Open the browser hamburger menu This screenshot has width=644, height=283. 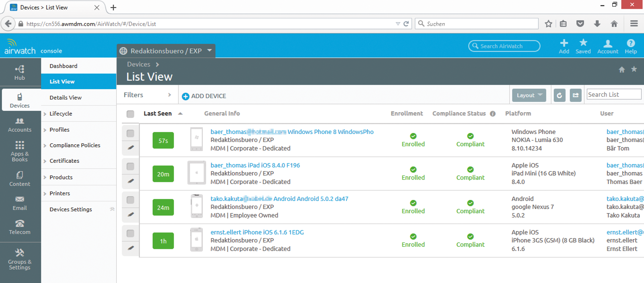[x=634, y=23]
